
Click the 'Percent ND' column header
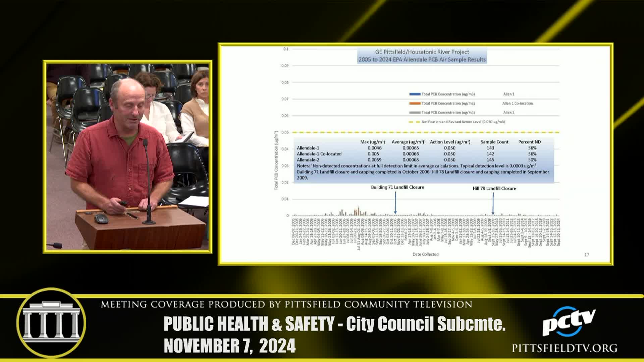529,142
